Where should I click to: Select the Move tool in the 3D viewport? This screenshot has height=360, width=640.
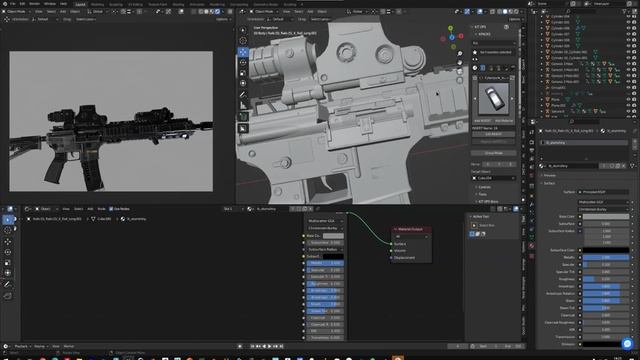243,52
